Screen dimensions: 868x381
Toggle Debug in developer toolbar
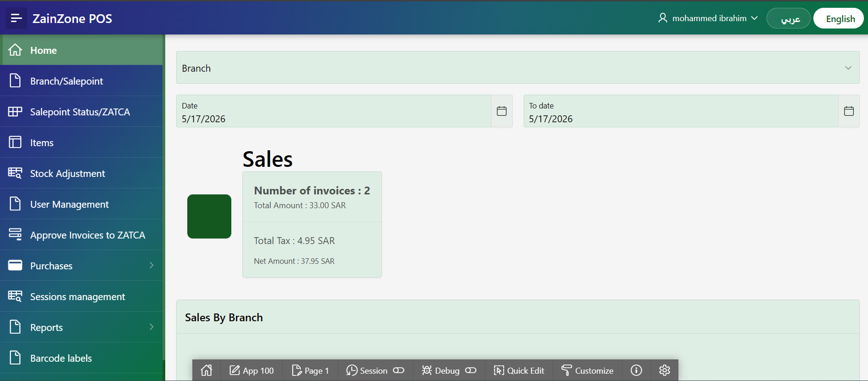coord(449,370)
